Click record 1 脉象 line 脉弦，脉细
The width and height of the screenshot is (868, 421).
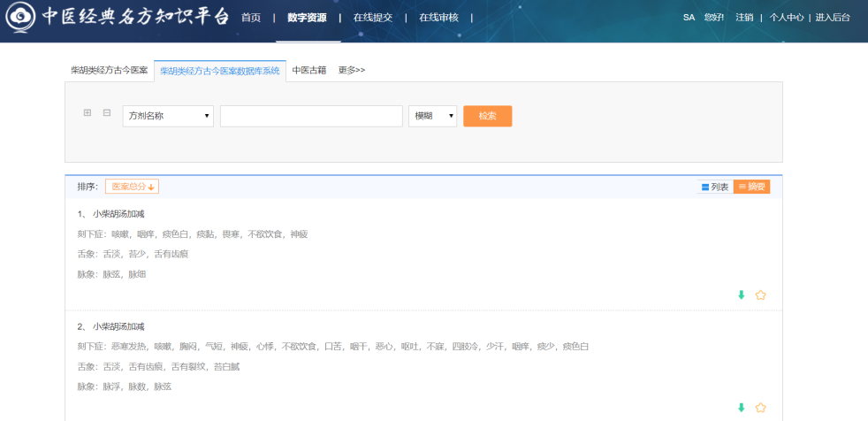click(112, 274)
